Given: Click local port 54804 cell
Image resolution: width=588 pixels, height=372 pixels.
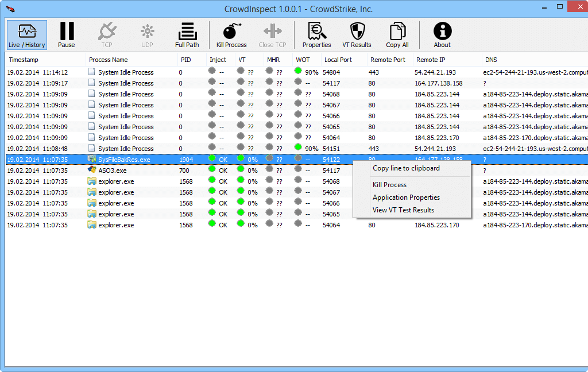Looking at the screenshot, I should click(x=331, y=72).
